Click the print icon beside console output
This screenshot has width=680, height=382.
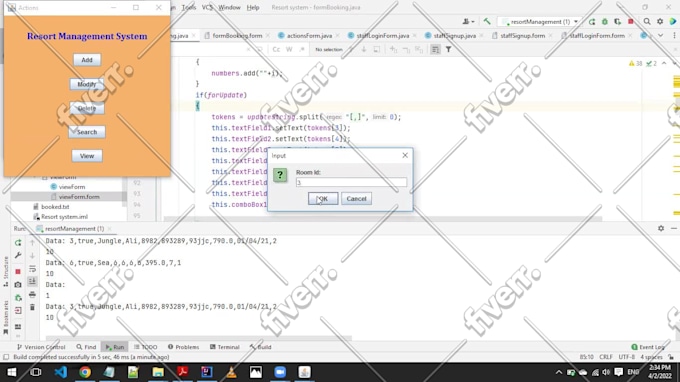33,295
